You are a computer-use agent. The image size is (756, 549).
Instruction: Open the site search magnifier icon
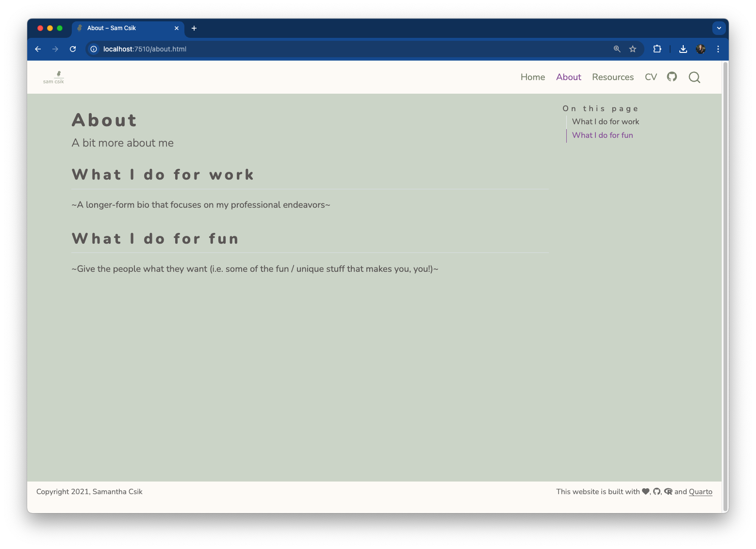tap(694, 77)
